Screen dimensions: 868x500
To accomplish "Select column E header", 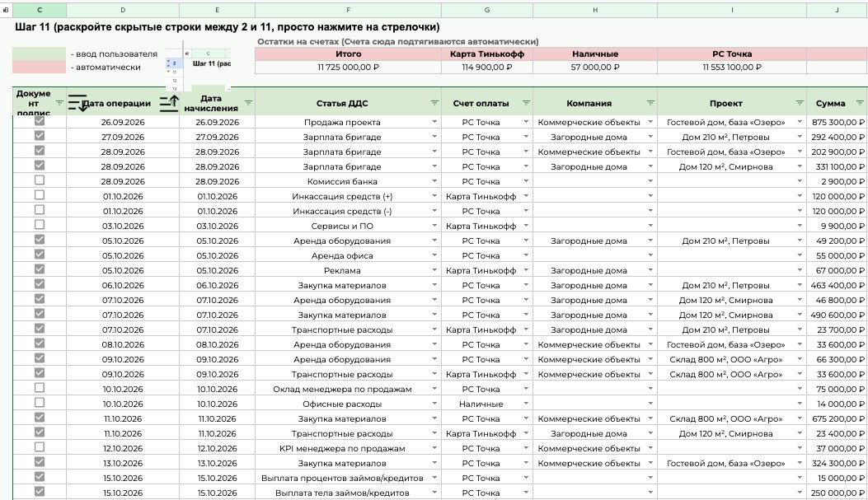I will pyautogui.click(x=217, y=10).
